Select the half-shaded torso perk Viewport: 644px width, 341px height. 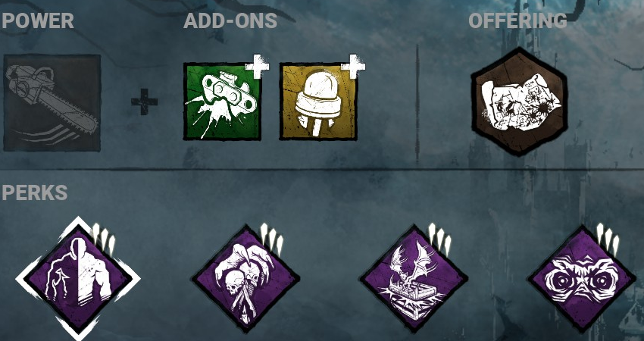78,279
